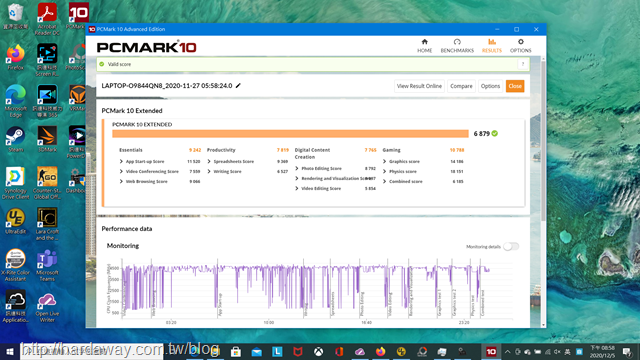The image size is (640, 360).
Task: Click the green valid check next to 6 879
Action: coord(495,133)
